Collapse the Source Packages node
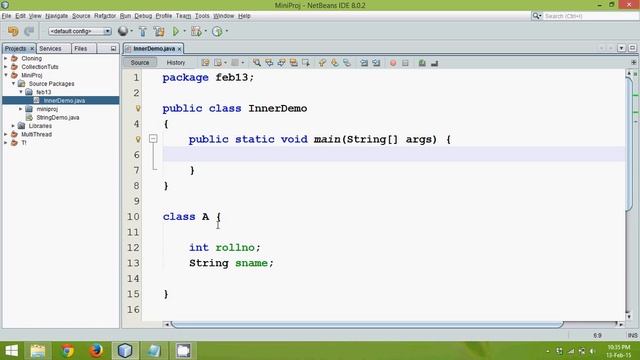This screenshot has height=360, width=640. (13, 83)
